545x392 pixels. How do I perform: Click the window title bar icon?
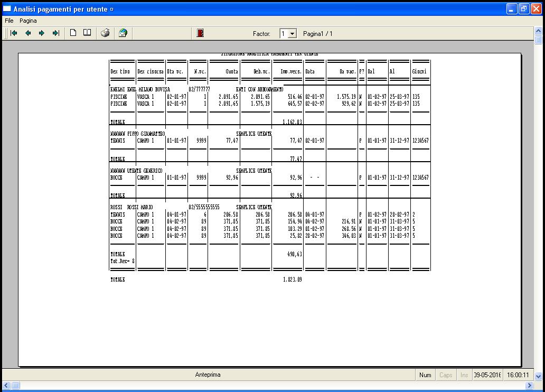click(x=7, y=8)
